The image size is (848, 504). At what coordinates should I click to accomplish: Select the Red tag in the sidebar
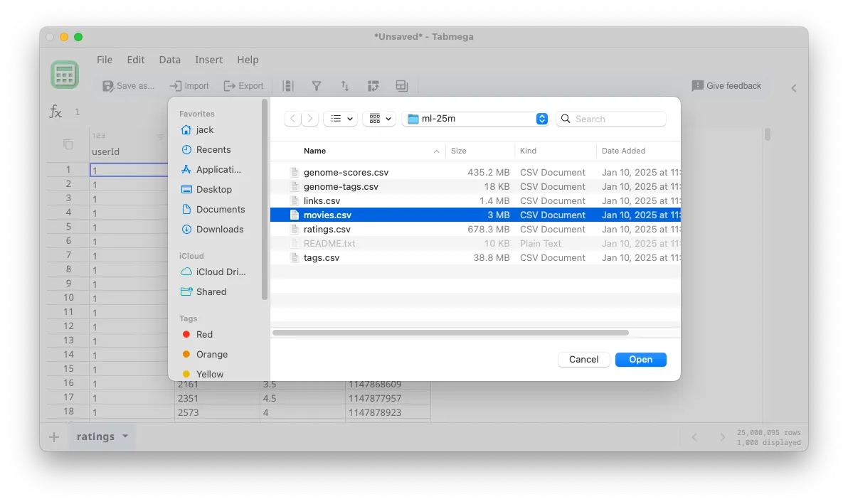click(x=204, y=334)
